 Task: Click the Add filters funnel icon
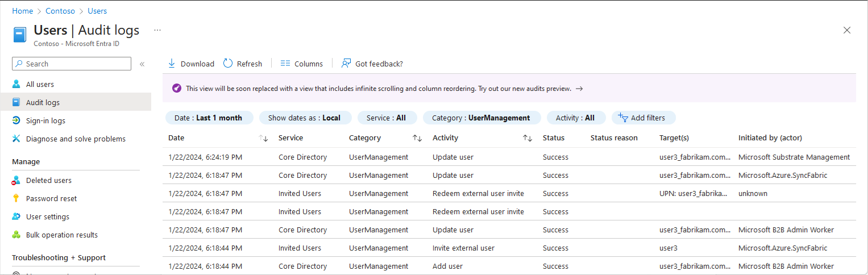pos(622,118)
